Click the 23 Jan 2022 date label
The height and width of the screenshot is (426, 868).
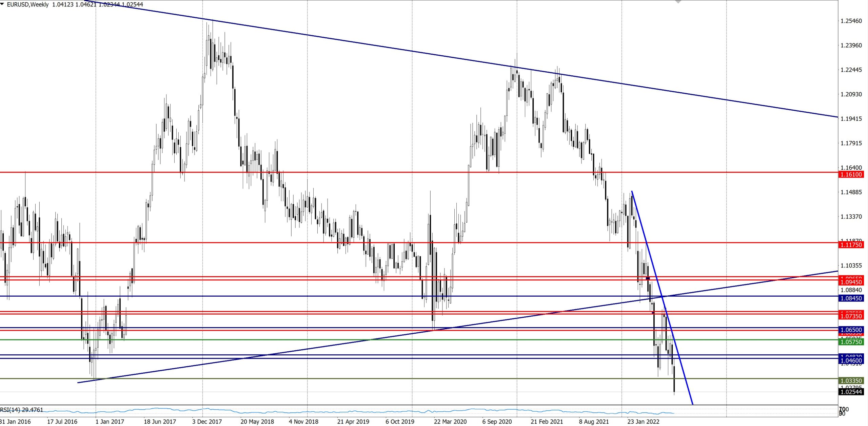(643, 422)
